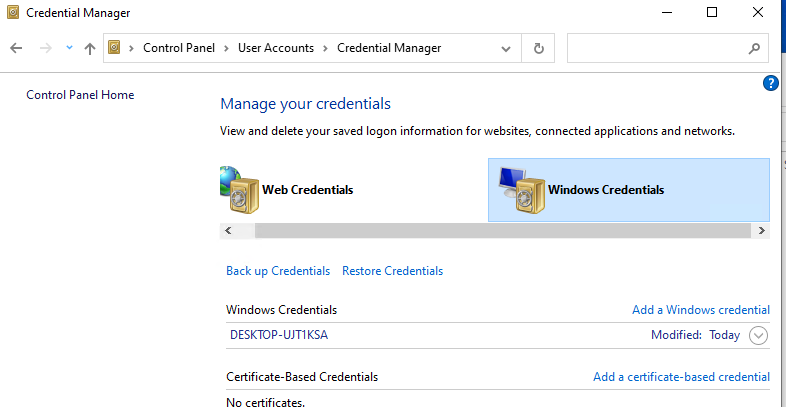The image size is (786, 407).
Task: Go back using the back arrow
Action: tap(17, 48)
